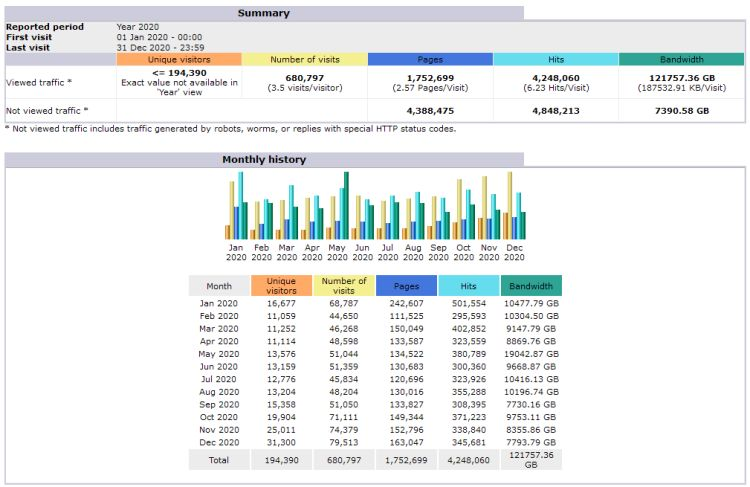The image size is (750, 487).
Task: Click the Month column header
Action: point(219,286)
